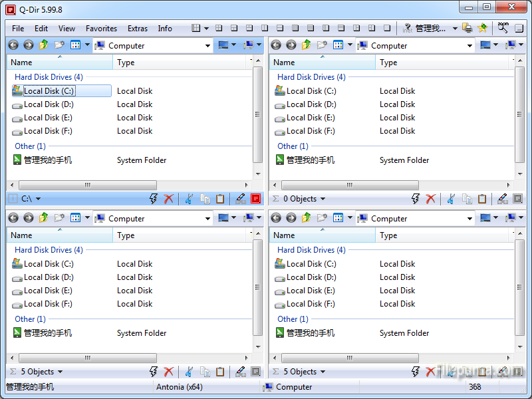Image resolution: width=532 pixels, height=399 pixels.
Task: Select Local Disk (D:) in the top-left pane
Action: pos(49,104)
